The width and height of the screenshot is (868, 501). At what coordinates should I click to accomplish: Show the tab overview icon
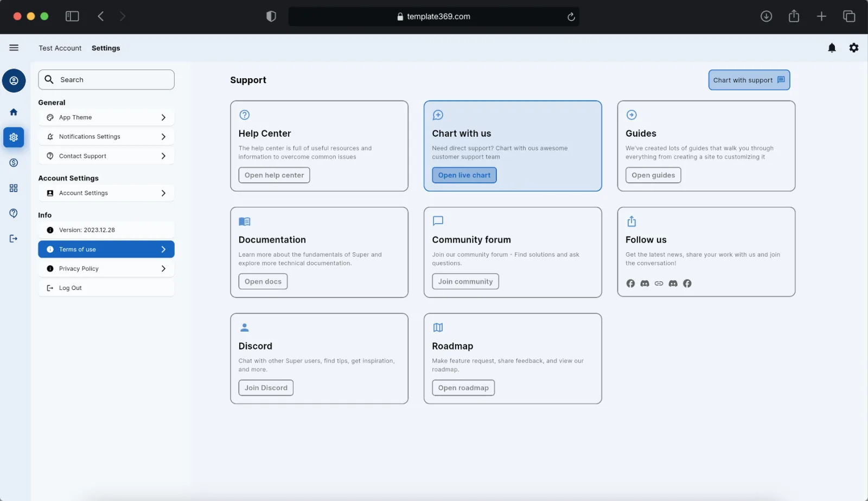click(x=849, y=16)
